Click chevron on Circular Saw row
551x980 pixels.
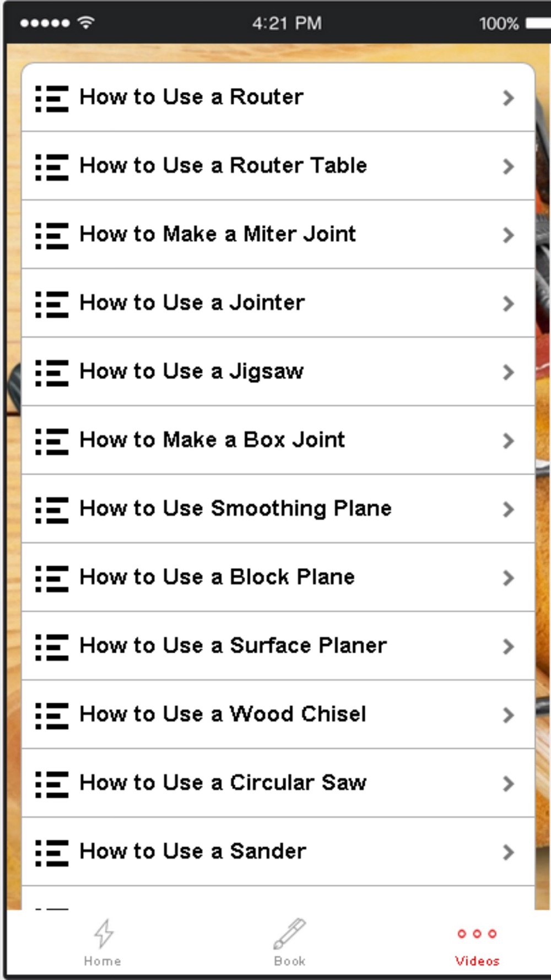pyautogui.click(x=508, y=784)
